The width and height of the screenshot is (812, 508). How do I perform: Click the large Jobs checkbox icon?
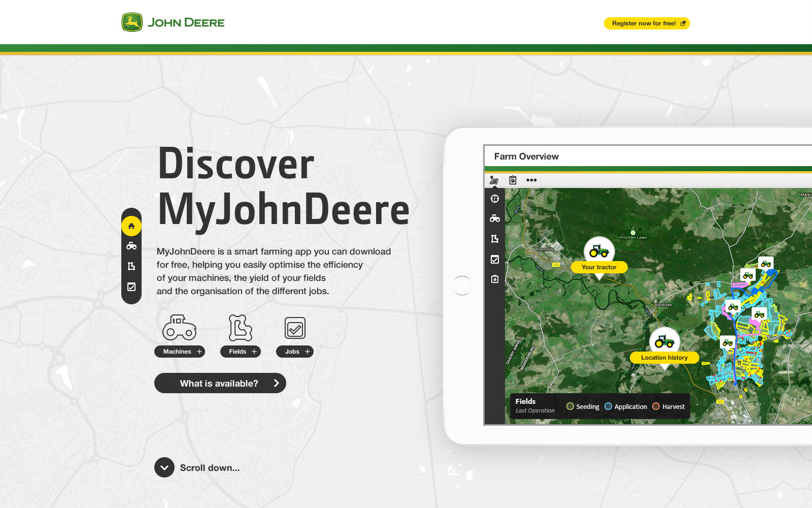(295, 328)
